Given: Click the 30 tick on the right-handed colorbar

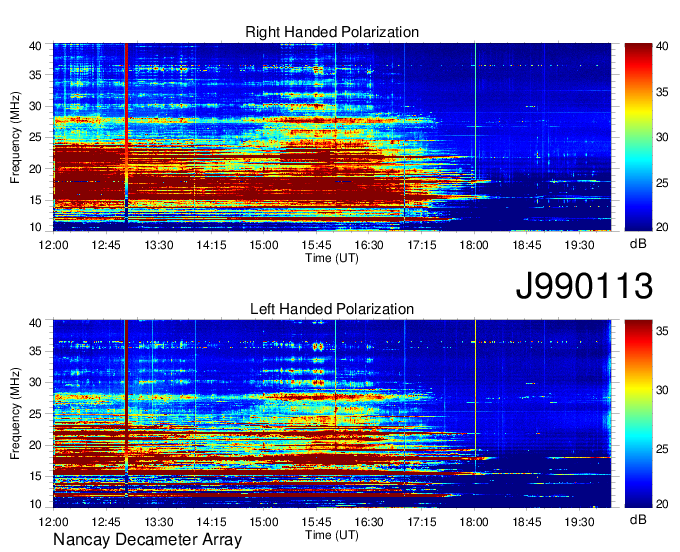Looking at the screenshot, I should pyautogui.click(x=662, y=137).
